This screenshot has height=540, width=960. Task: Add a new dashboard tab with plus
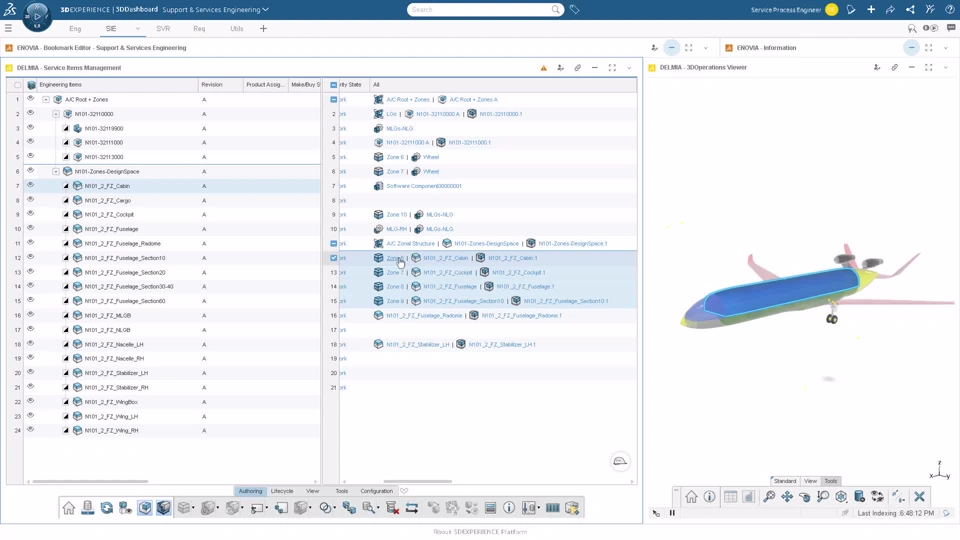tap(263, 29)
